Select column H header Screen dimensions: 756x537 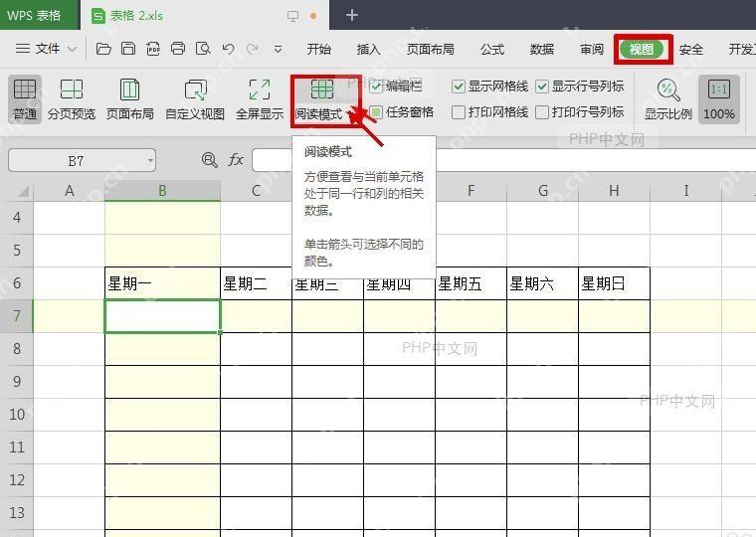coord(614,191)
